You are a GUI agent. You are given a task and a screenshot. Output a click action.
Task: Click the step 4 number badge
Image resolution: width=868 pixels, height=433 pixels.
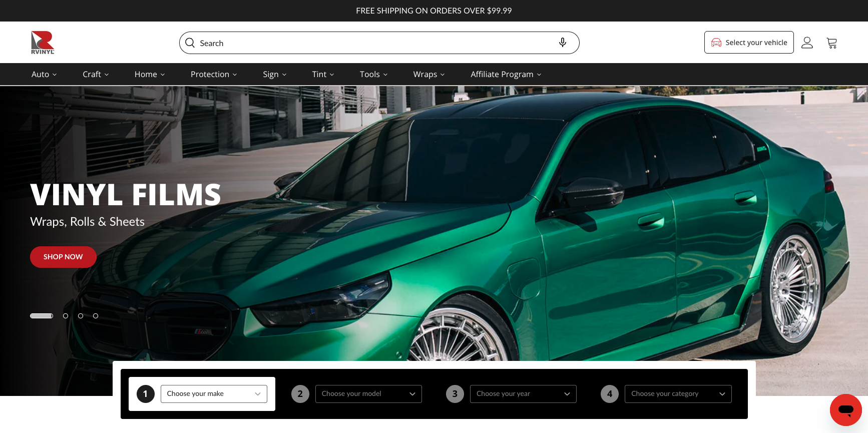610,394
